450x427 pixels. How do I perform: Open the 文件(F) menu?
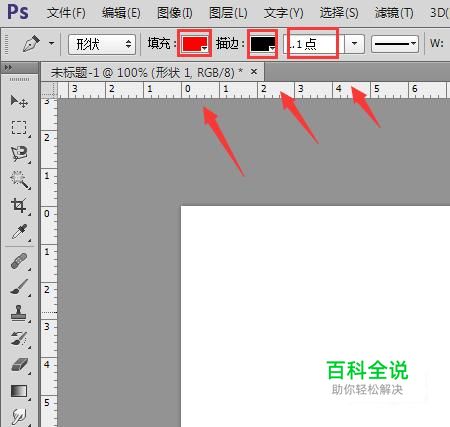[x=66, y=13]
